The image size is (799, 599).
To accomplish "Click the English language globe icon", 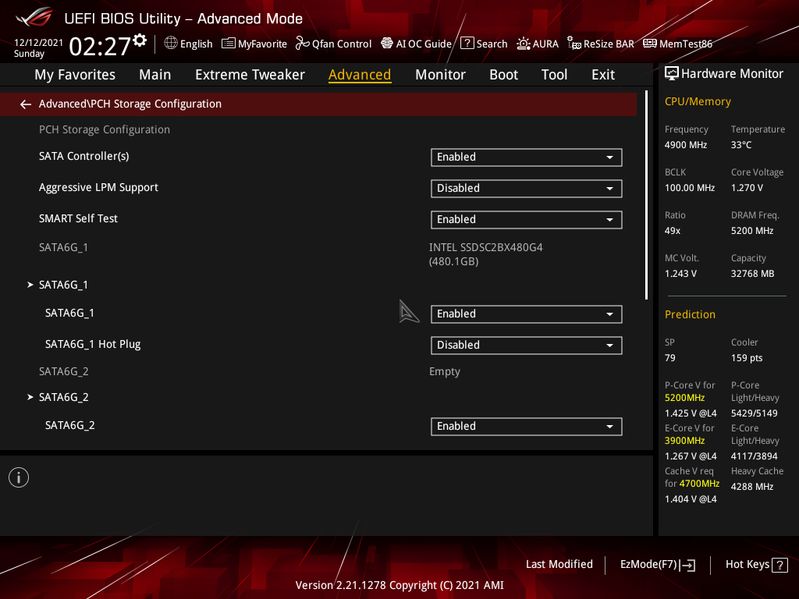I will point(171,43).
